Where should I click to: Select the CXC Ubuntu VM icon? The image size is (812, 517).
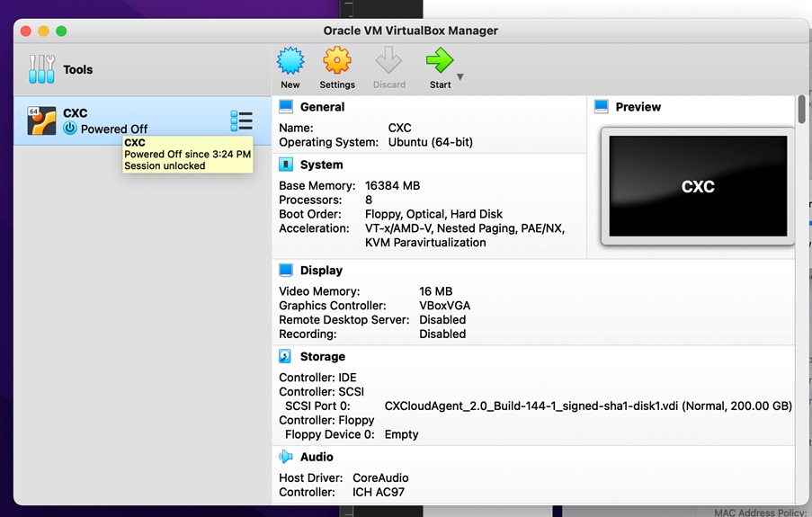[41, 120]
